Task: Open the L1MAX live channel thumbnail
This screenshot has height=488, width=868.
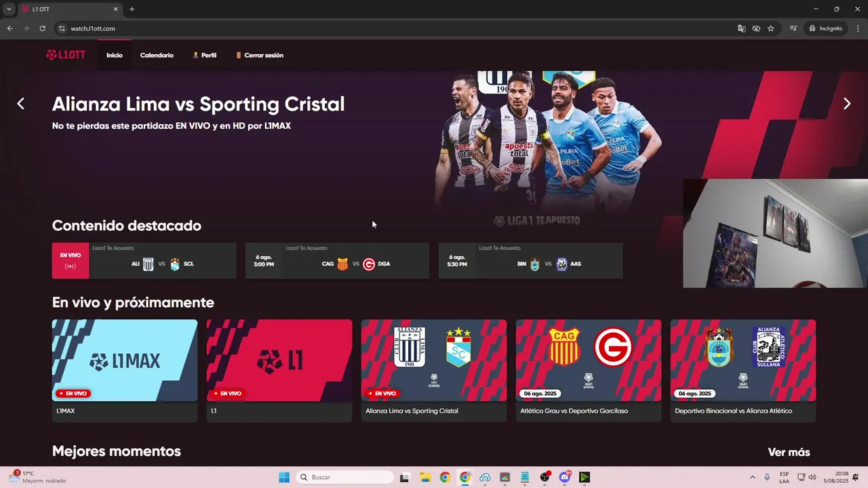Action: [125, 360]
